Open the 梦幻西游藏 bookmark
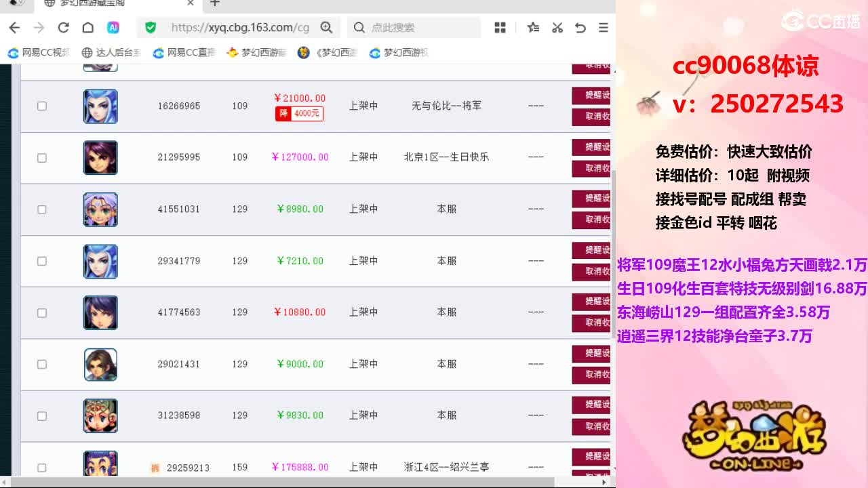The height and width of the screenshot is (488, 868). pyautogui.click(x=256, y=52)
